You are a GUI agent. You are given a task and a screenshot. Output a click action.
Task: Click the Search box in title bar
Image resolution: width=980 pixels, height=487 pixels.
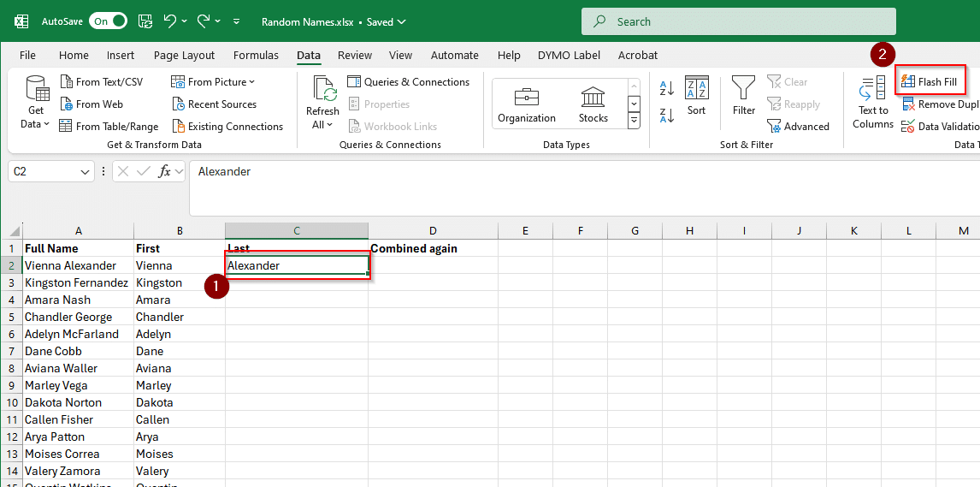738,21
